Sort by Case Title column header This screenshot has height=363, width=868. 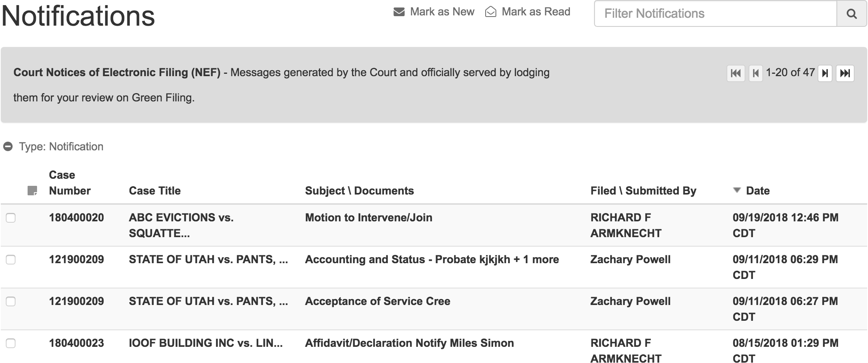pyautogui.click(x=155, y=191)
